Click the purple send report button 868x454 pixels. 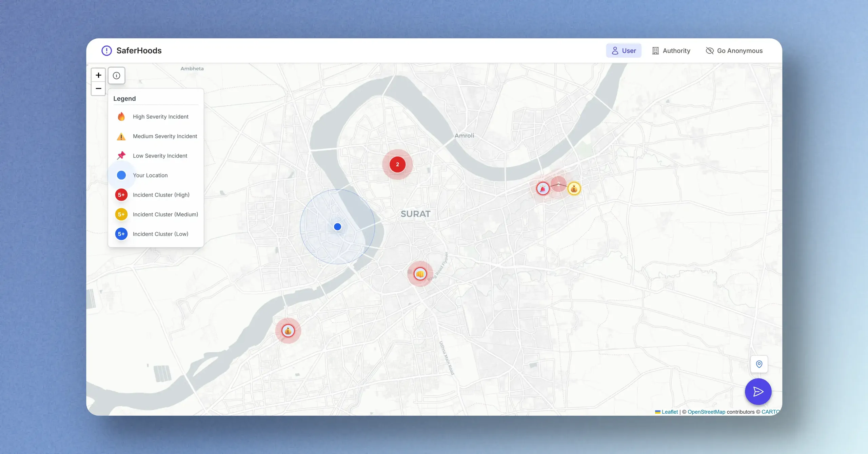758,392
